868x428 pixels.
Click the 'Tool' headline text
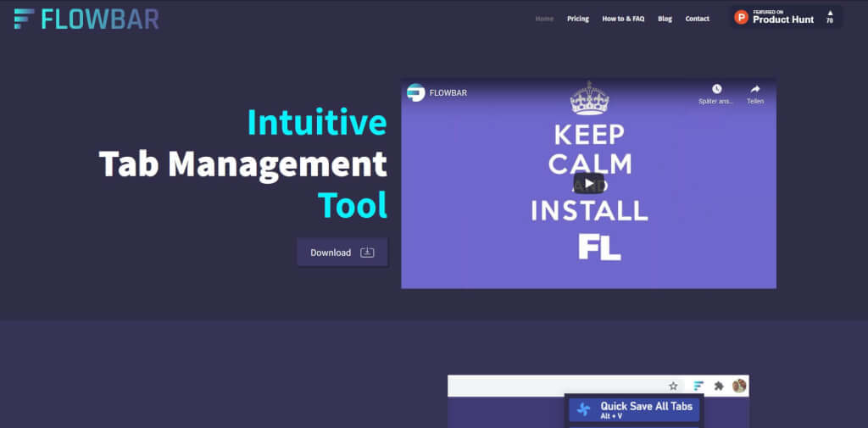coord(353,205)
